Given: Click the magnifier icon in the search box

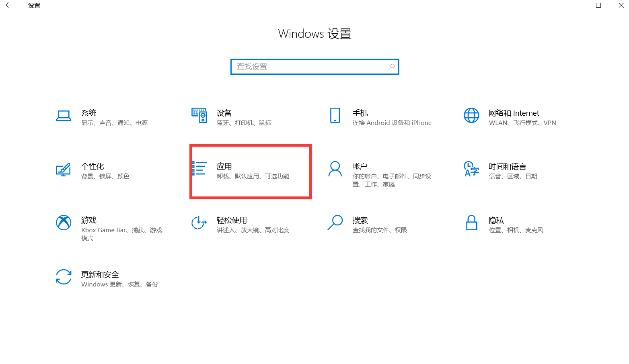Looking at the screenshot, I should [x=392, y=67].
